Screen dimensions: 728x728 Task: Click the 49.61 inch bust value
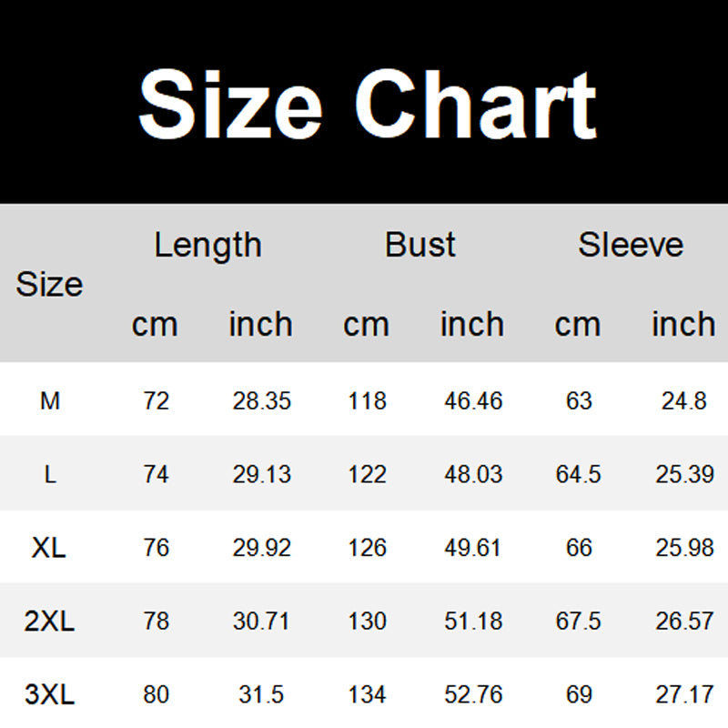tap(473, 548)
